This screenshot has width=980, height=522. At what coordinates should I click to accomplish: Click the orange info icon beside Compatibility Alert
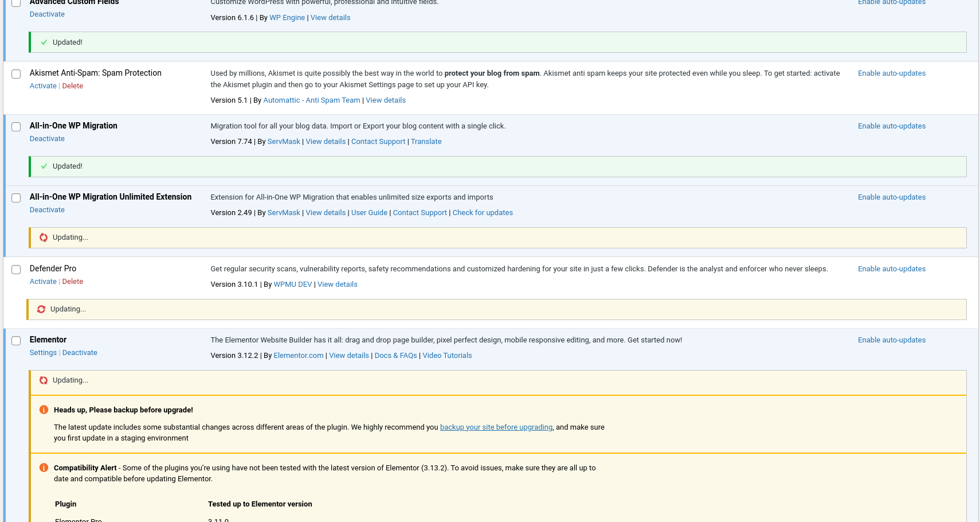(44, 468)
